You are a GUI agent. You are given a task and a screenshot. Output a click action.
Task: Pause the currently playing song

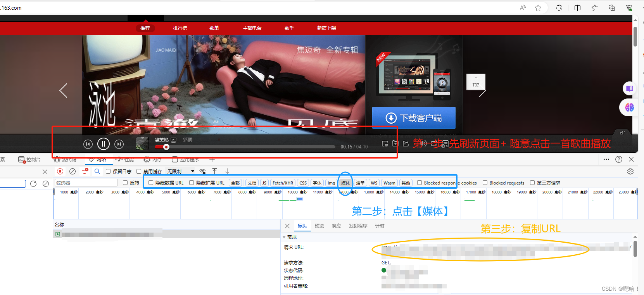(104, 144)
